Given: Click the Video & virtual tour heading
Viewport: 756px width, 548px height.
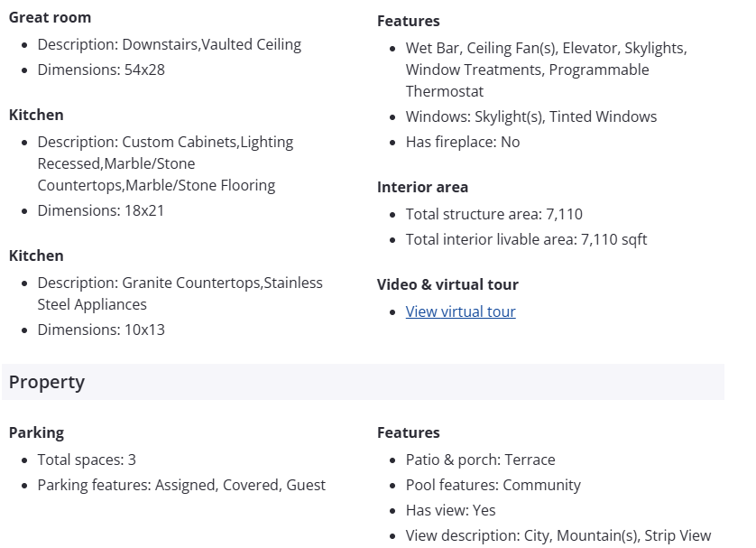Looking at the screenshot, I should [x=447, y=284].
